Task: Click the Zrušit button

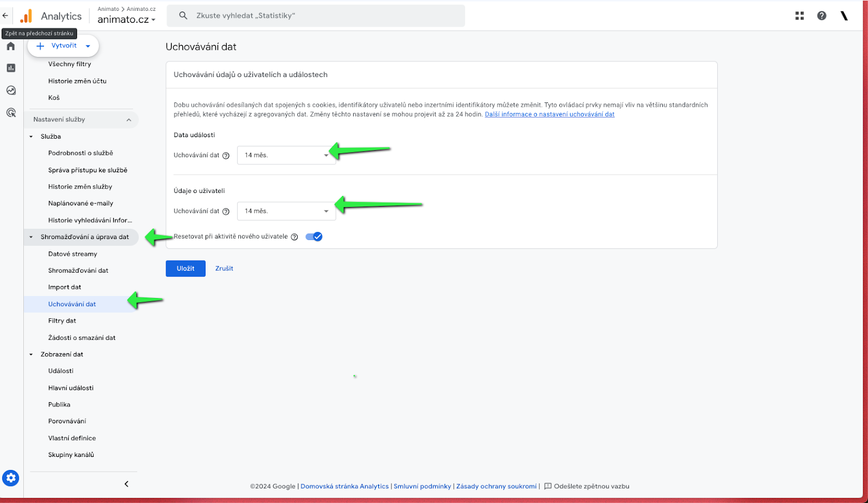Action: coord(224,268)
